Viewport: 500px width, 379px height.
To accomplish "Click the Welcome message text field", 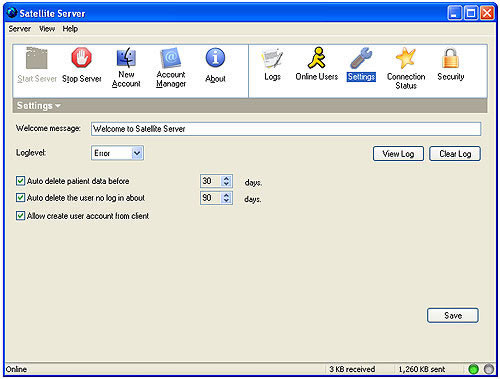I will [x=286, y=129].
